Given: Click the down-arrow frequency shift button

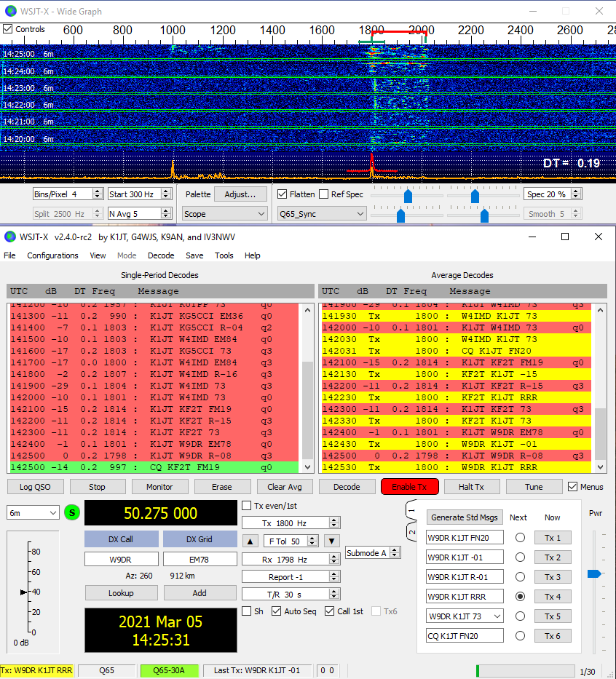Looking at the screenshot, I should (x=332, y=541).
